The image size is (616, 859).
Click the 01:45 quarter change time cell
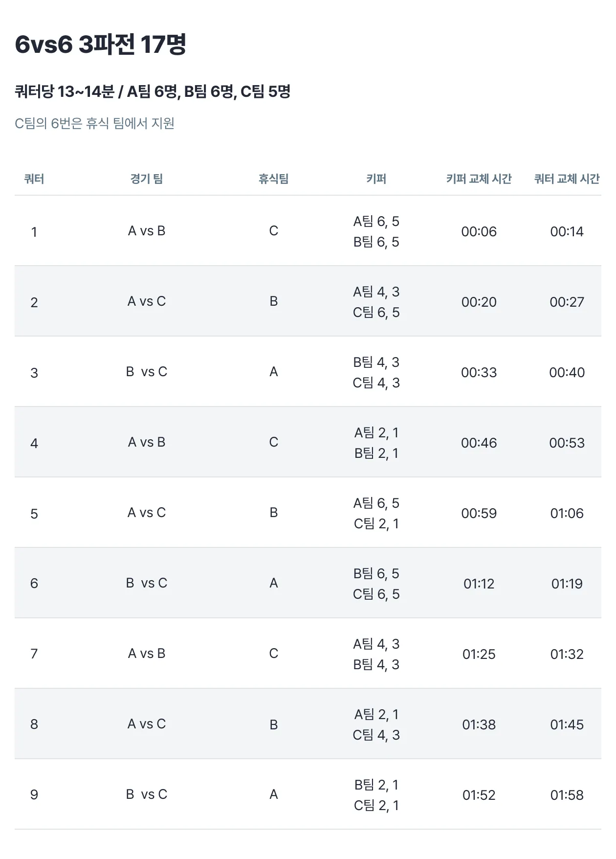567,724
